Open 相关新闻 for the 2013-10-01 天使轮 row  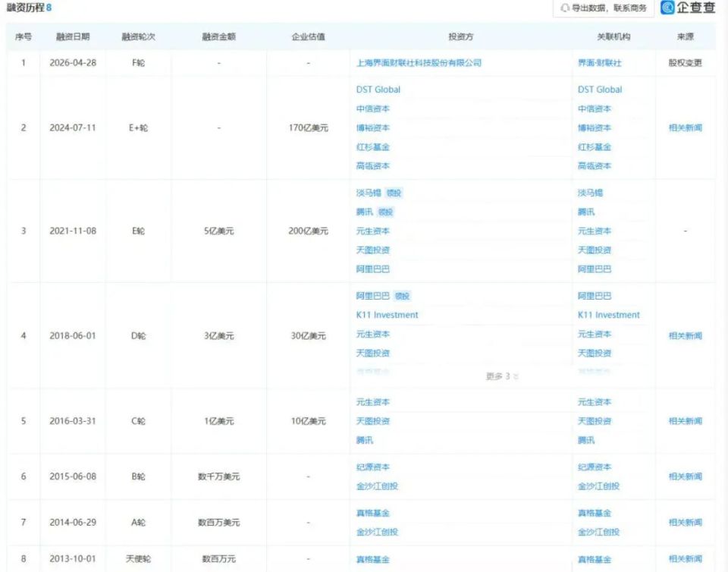click(x=686, y=558)
